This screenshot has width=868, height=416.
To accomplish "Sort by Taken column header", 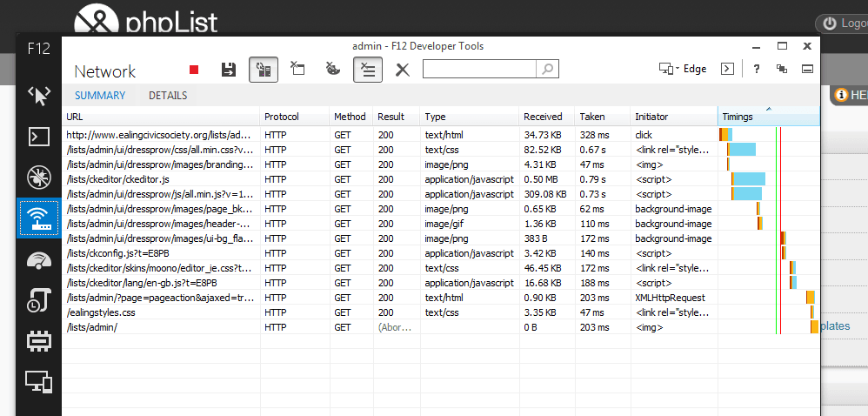I will point(603,117).
